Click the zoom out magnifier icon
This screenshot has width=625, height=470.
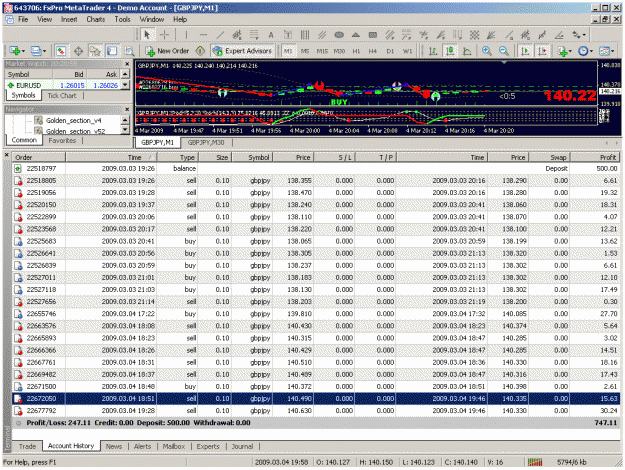click(x=504, y=51)
